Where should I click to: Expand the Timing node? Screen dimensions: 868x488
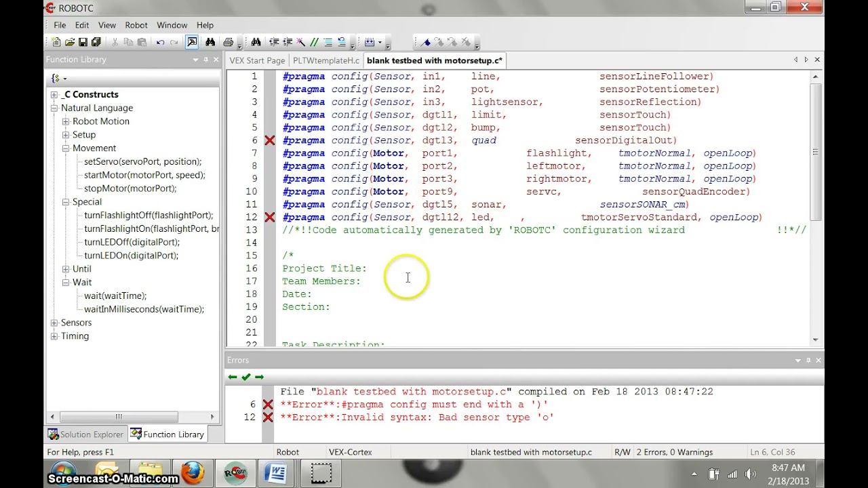pos(54,336)
